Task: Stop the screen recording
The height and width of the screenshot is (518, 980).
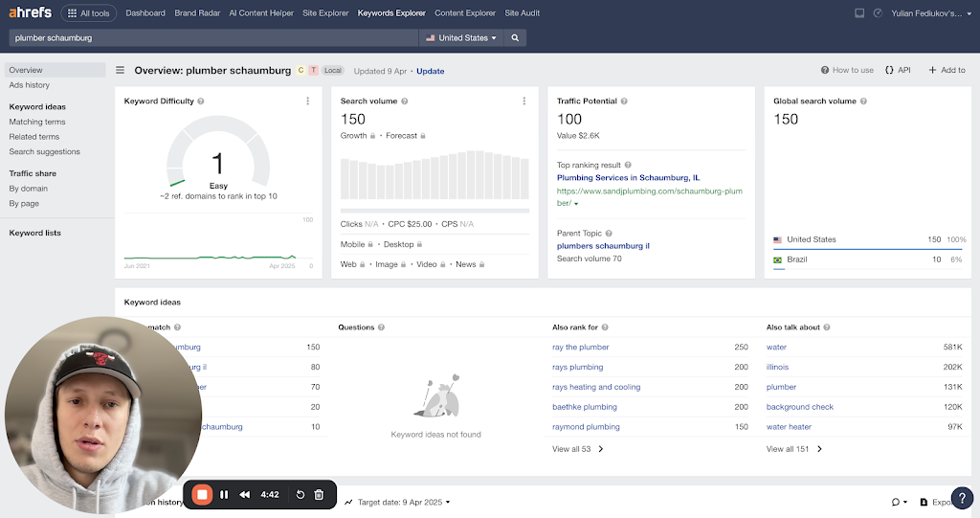Action: tap(202, 495)
